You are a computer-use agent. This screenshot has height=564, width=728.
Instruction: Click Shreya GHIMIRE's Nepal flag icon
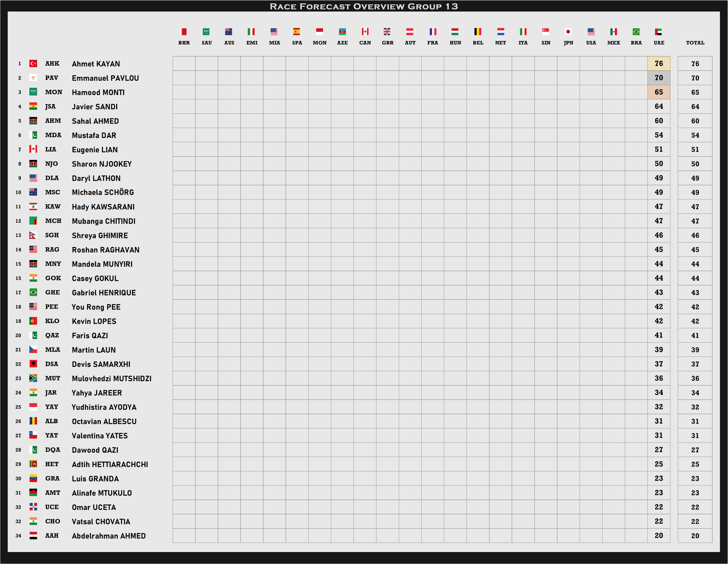click(x=33, y=235)
